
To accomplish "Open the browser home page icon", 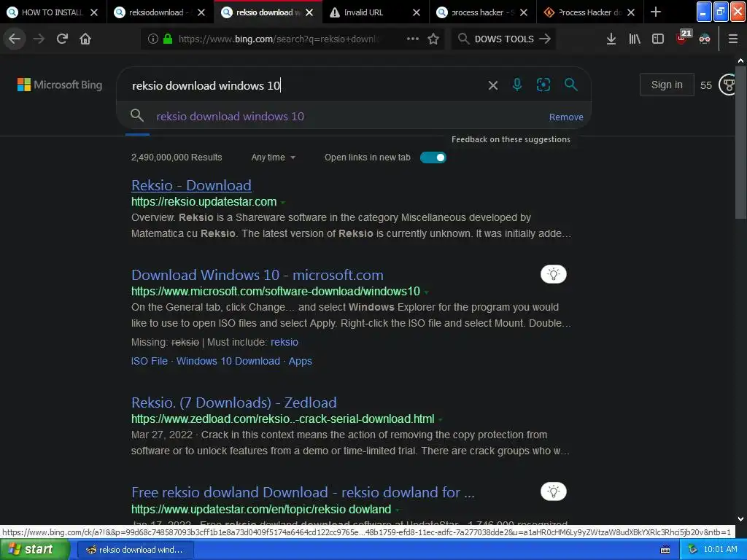I will 85,39.
